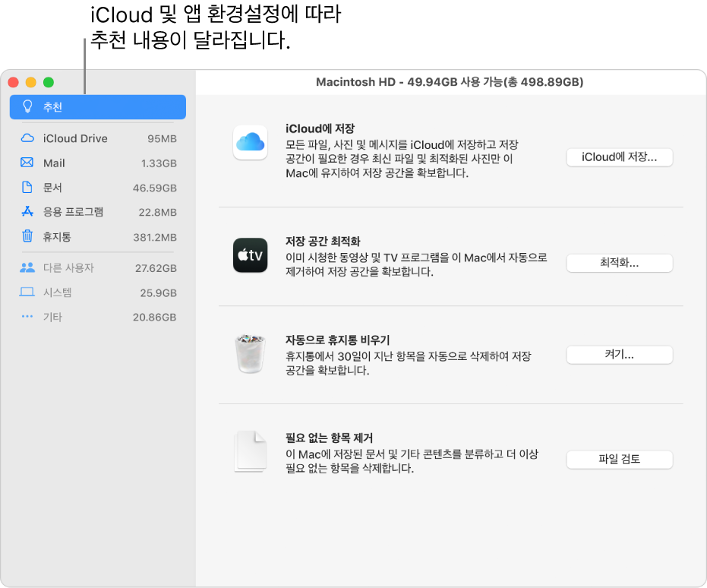Screen dimensions: 707x588
Task: Click the 휴지통 trash icon in sidebar
Action: (x=27, y=236)
